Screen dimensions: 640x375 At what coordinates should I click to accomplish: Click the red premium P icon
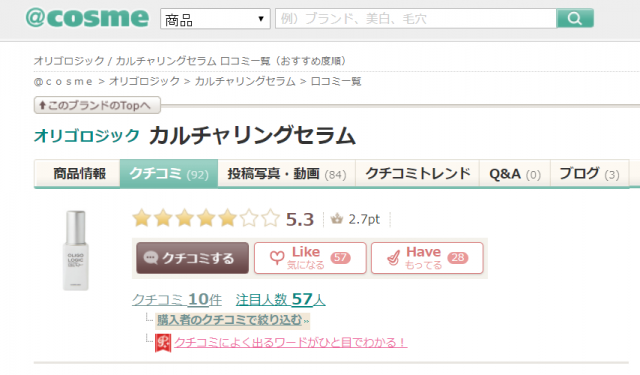(x=163, y=343)
